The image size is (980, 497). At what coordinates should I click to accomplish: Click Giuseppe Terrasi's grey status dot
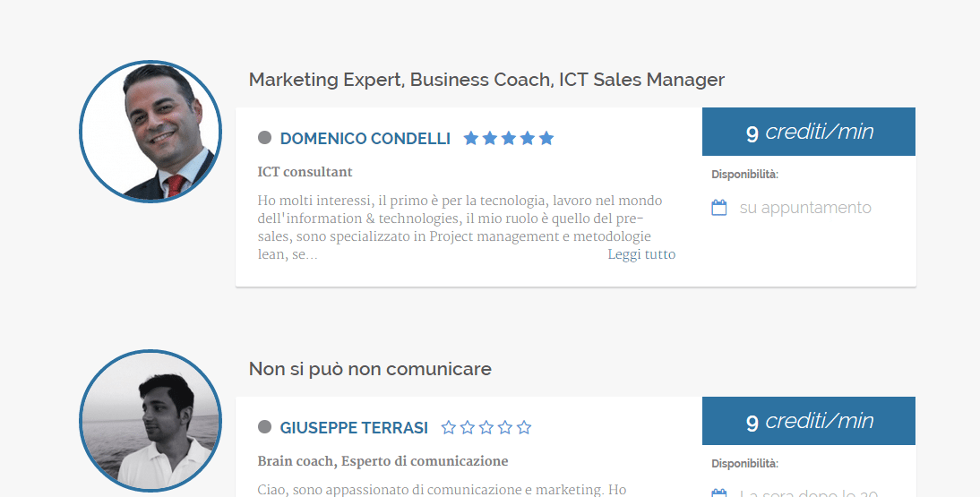264,427
